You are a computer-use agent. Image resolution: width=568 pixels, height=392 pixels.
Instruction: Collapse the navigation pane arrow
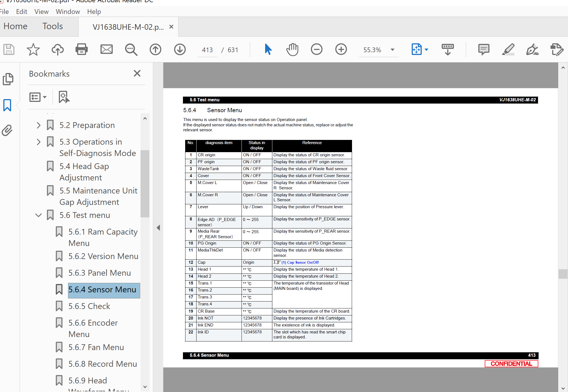(x=158, y=228)
